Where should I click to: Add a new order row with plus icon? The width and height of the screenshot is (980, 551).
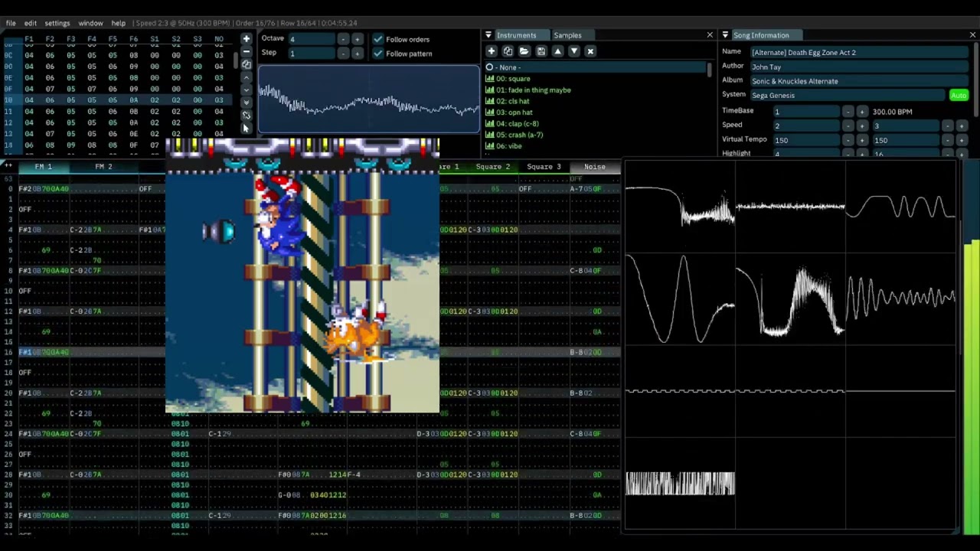pyautogui.click(x=246, y=38)
